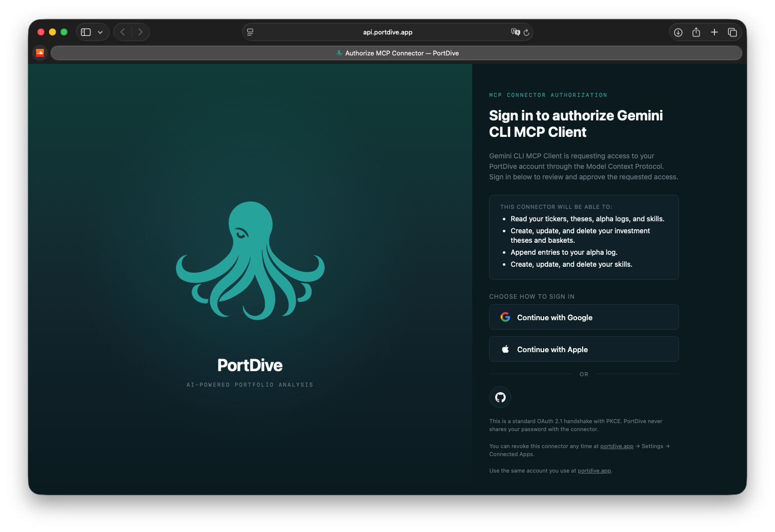The width and height of the screenshot is (775, 532).
Task: Click the api.portdive.app address field
Action: pos(388,32)
